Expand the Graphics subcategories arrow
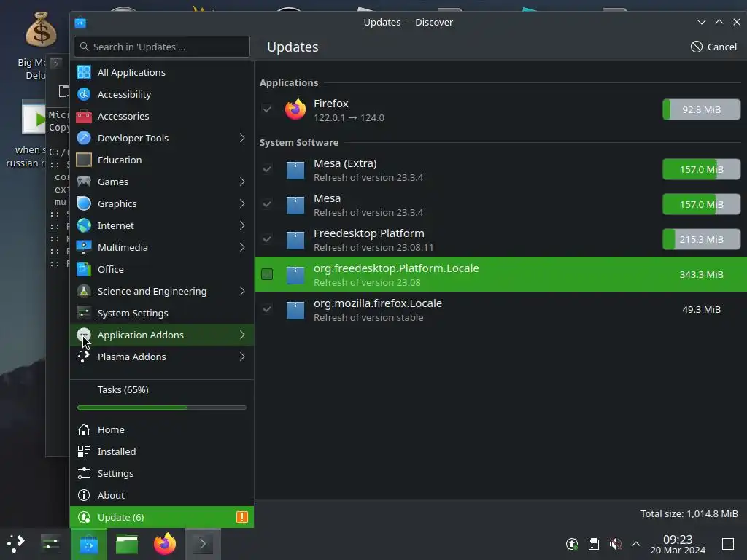Image resolution: width=747 pixels, height=560 pixels. click(242, 204)
